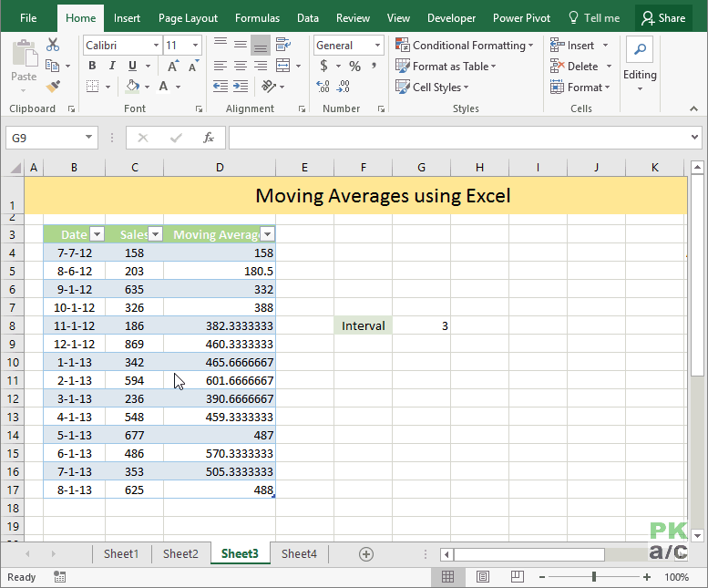Viewport: 708px width, 588px height.
Task: Switch to the Insert ribbon tab
Action: [x=127, y=18]
